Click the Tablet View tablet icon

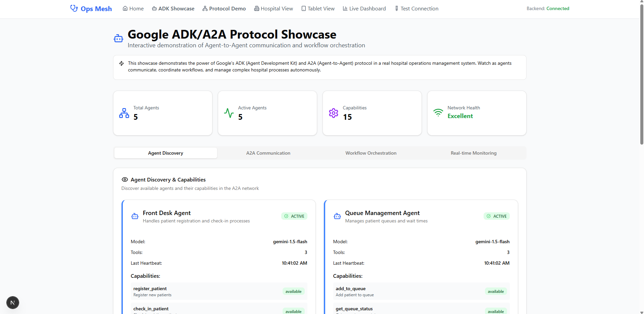(304, 8)
